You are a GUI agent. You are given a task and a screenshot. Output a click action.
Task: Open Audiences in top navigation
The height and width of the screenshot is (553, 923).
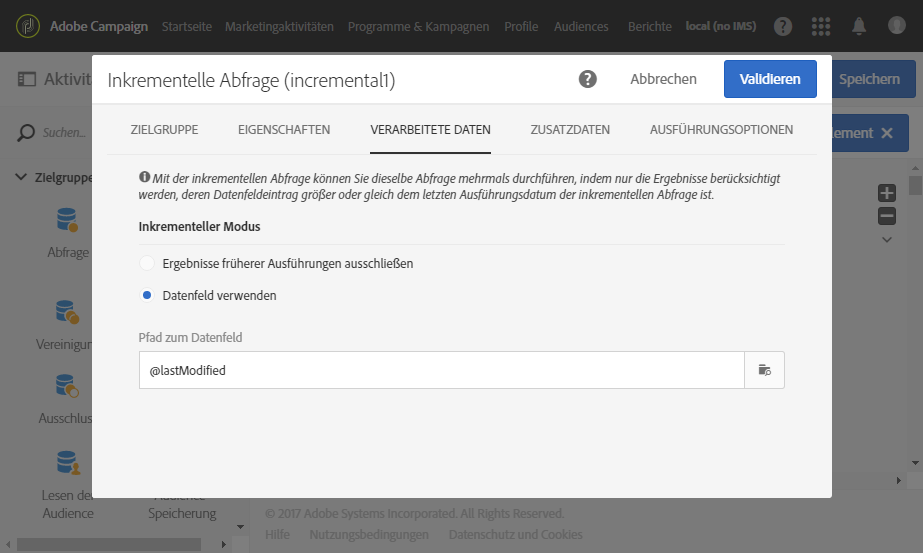pyautogui.click(x=581, y=27)
